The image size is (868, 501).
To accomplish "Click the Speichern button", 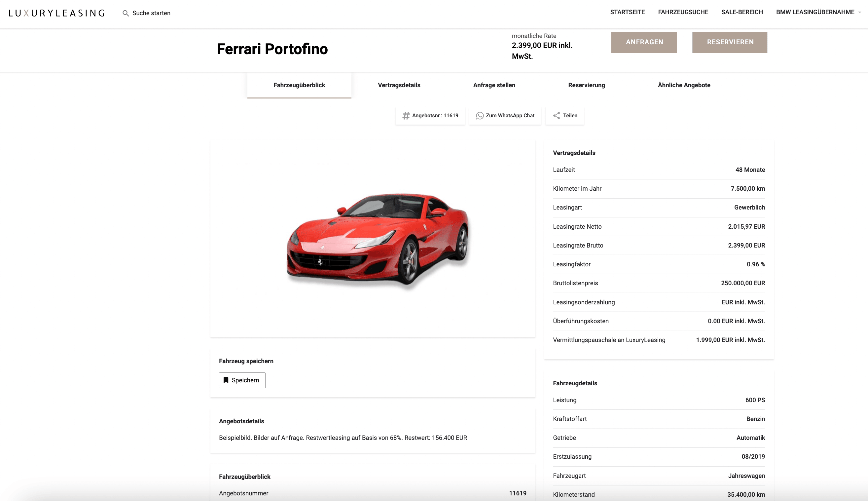I will point(242,380).
